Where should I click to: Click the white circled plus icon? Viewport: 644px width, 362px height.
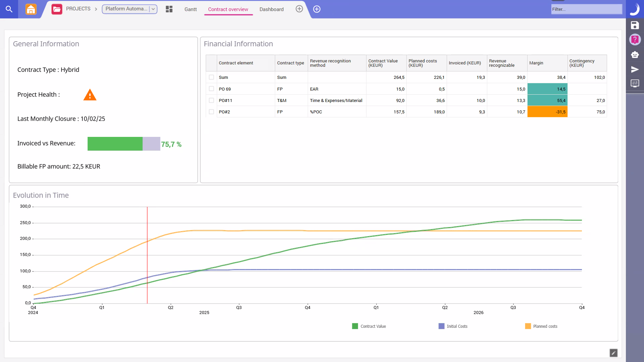coord(317,9)
